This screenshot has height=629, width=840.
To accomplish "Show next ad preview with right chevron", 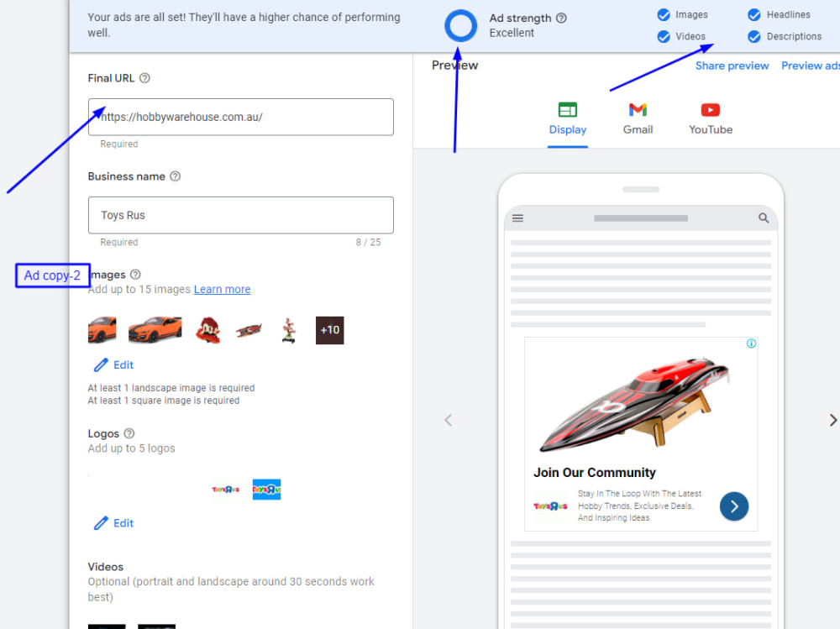I will [833, 420].
